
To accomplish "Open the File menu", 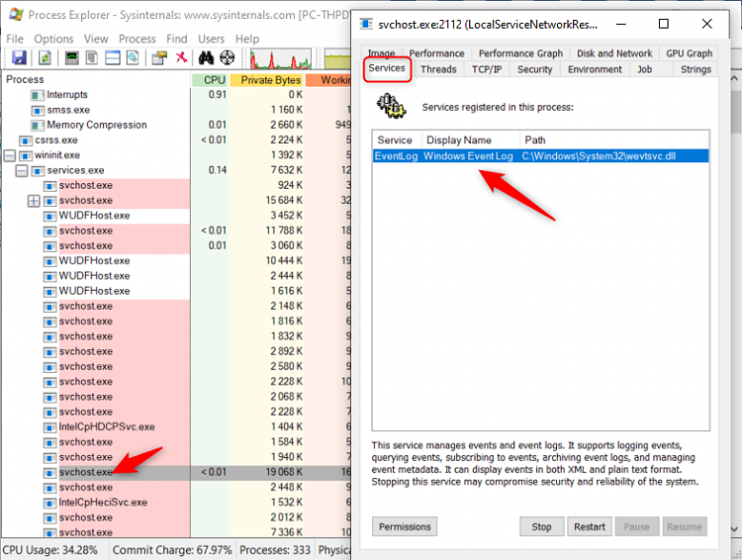I will coord(15,39).
